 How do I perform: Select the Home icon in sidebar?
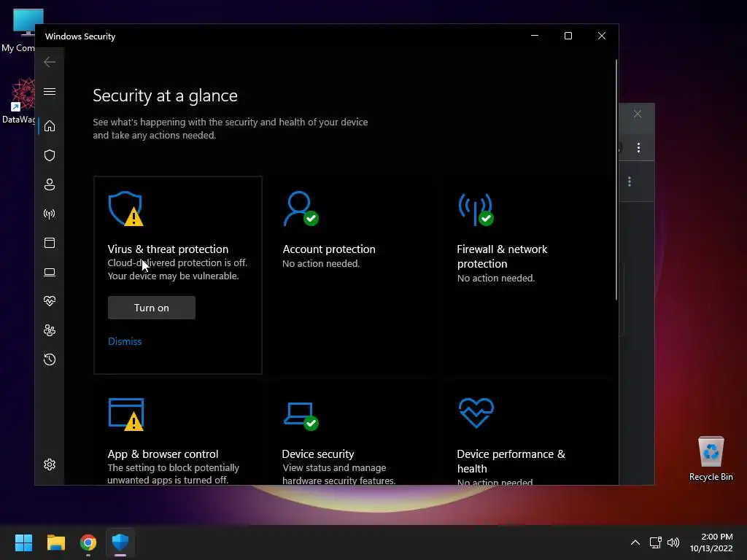click(50, 126)
